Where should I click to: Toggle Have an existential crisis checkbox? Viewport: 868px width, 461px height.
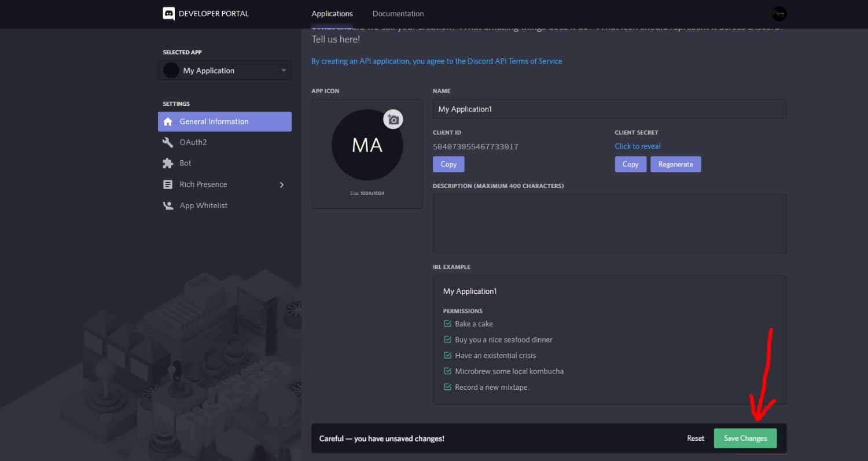[x=447, y=355]
